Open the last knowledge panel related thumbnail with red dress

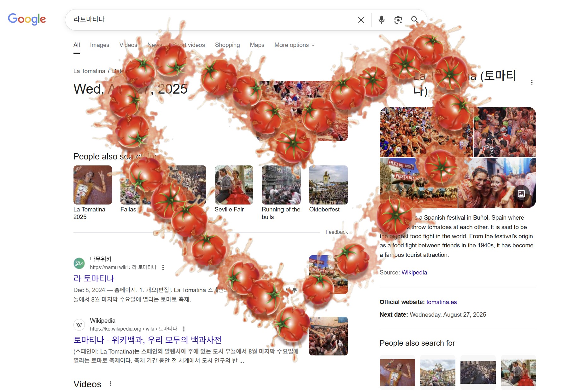(518, 372)
